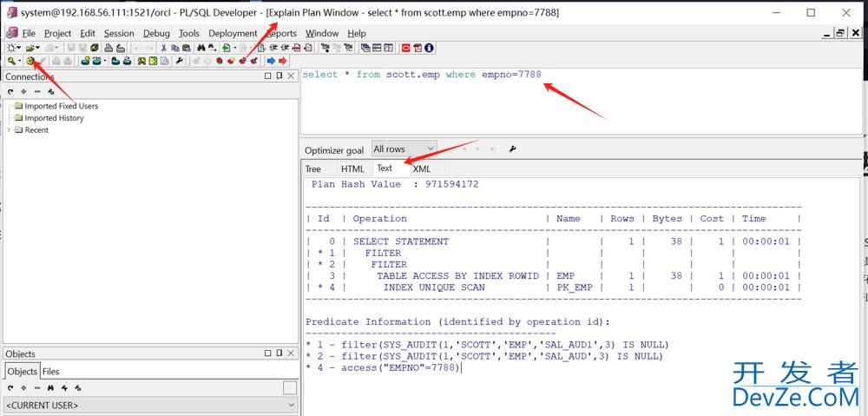Pin the Objects panel
The height and width of the screenshot is (416, 868).
coord(279,353)
